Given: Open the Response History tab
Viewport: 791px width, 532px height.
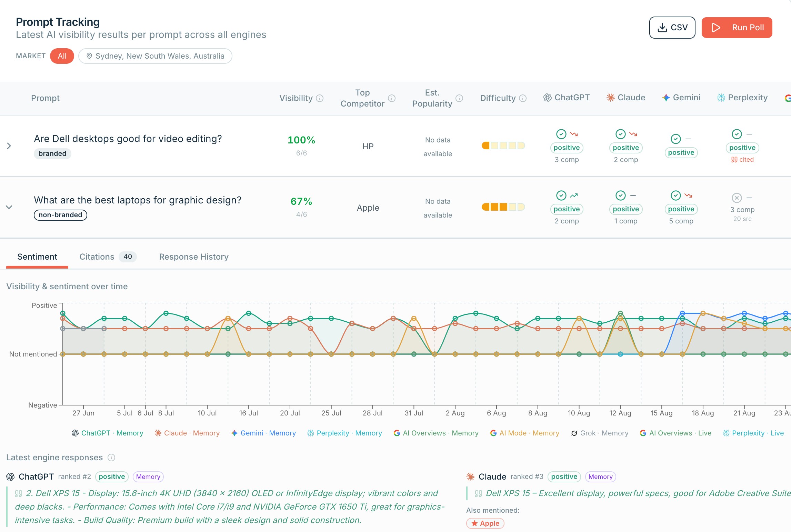Looking at the screenshot, I should point(194,257).
